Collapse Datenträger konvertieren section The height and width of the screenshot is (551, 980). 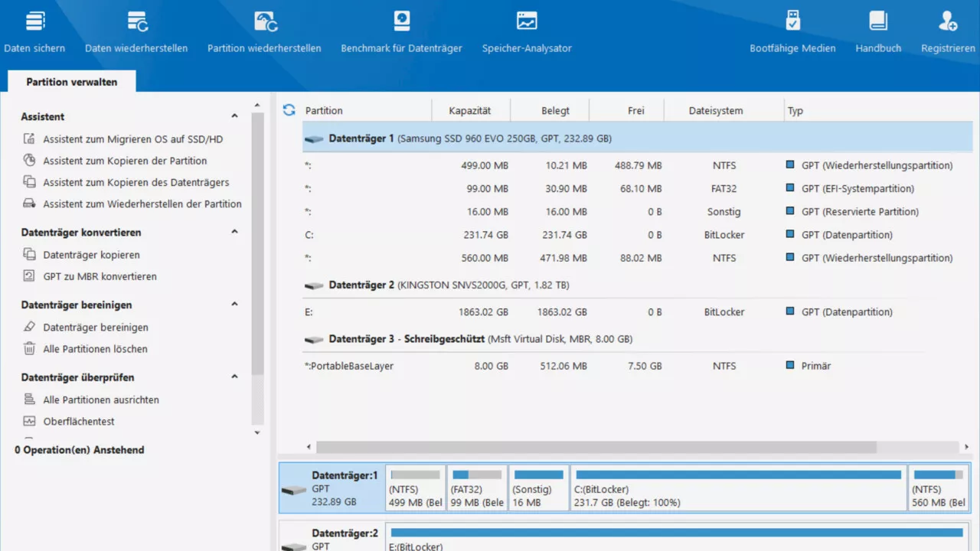click(x=235, y=232)
